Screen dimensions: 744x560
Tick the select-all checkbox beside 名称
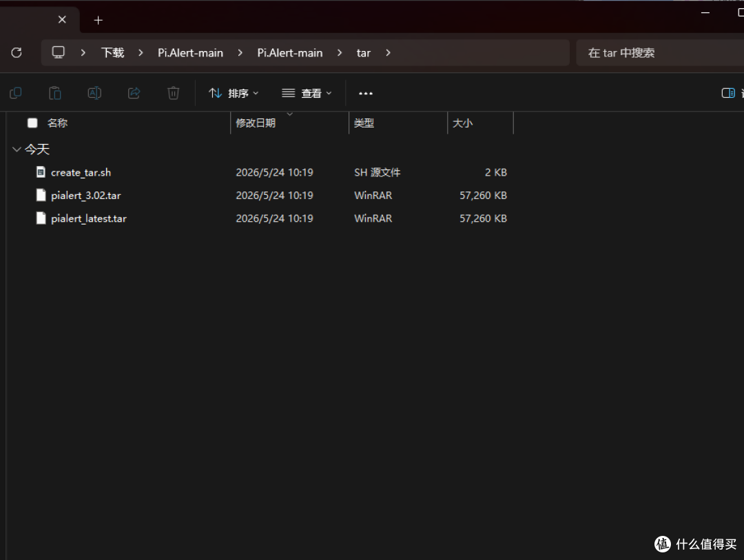[x=32, y=123]
